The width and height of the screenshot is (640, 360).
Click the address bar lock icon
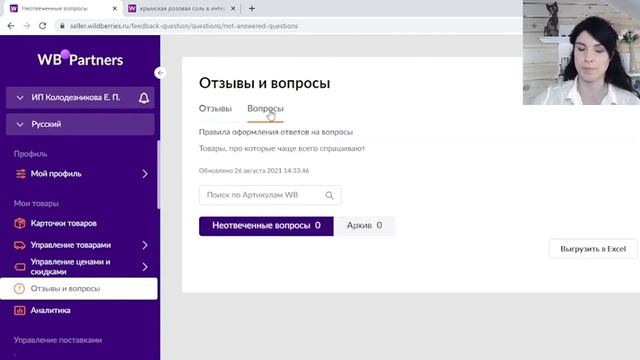62,26
